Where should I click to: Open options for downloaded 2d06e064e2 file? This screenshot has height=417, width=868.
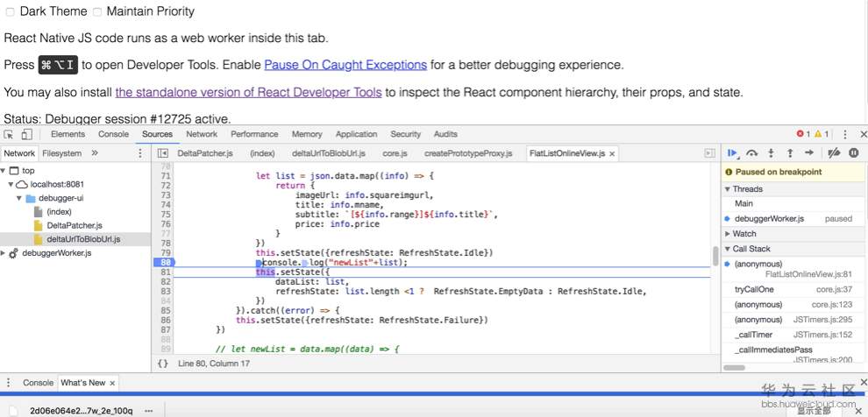click(x=148, y=411)
